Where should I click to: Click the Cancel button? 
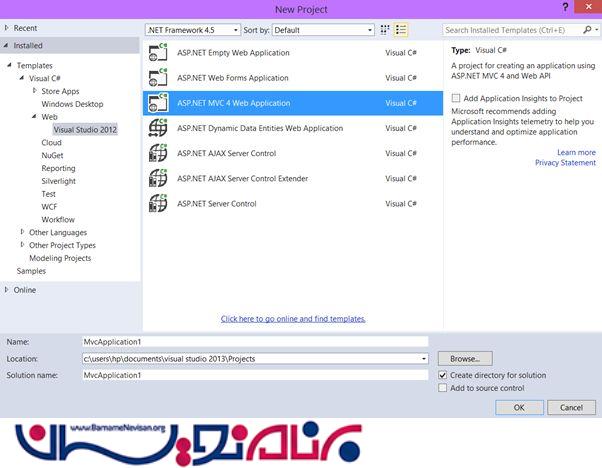(571, 408)
